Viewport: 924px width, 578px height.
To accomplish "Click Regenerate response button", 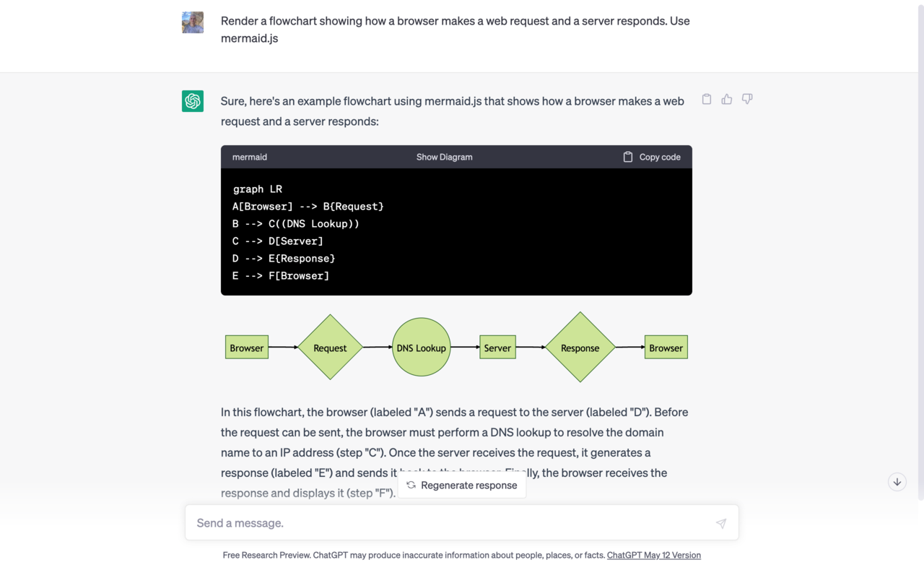I will [x=462, y=486].
